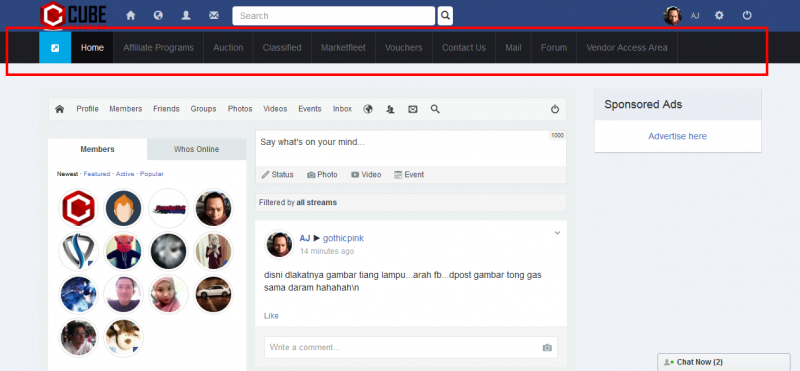Click the globe icon in community toolbar

click(x=368, y=109)
